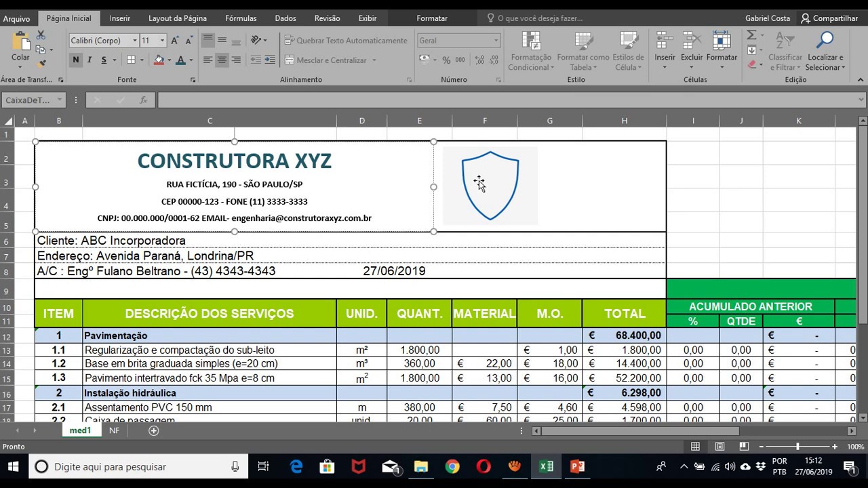This screenshot has width=868, height=488.
Task: Switch to Page Break Preview in status bar
Action: [x=744, y=447]
